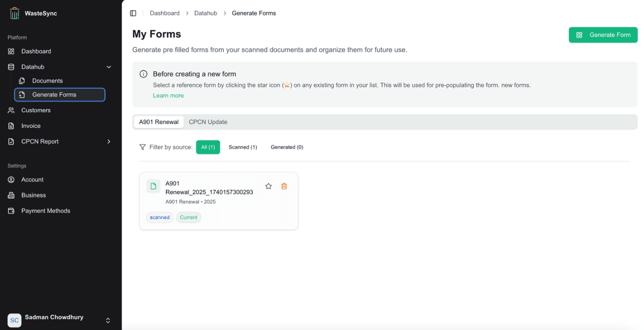644x330 pixels.
Task: Follow the Learn more link
Action: (168, 96)
